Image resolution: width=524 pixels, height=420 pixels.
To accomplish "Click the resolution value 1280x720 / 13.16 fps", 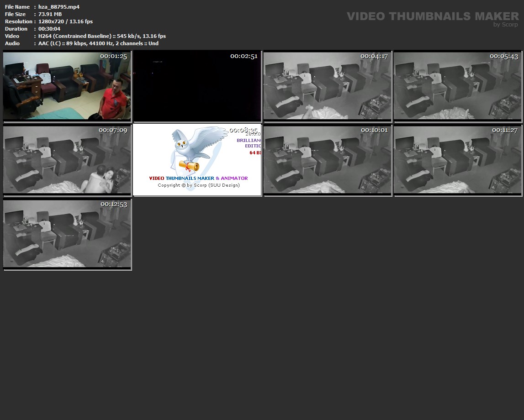I will click(65, 21).
